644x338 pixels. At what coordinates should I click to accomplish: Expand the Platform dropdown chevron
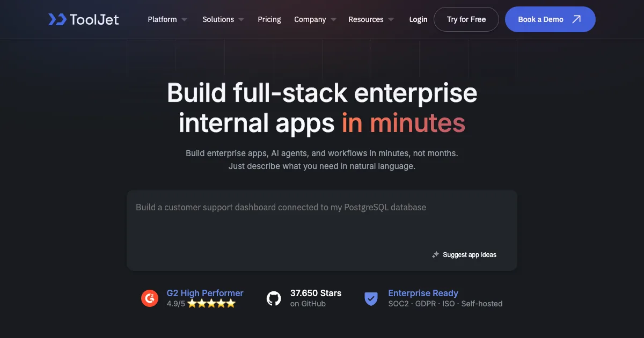185,20
